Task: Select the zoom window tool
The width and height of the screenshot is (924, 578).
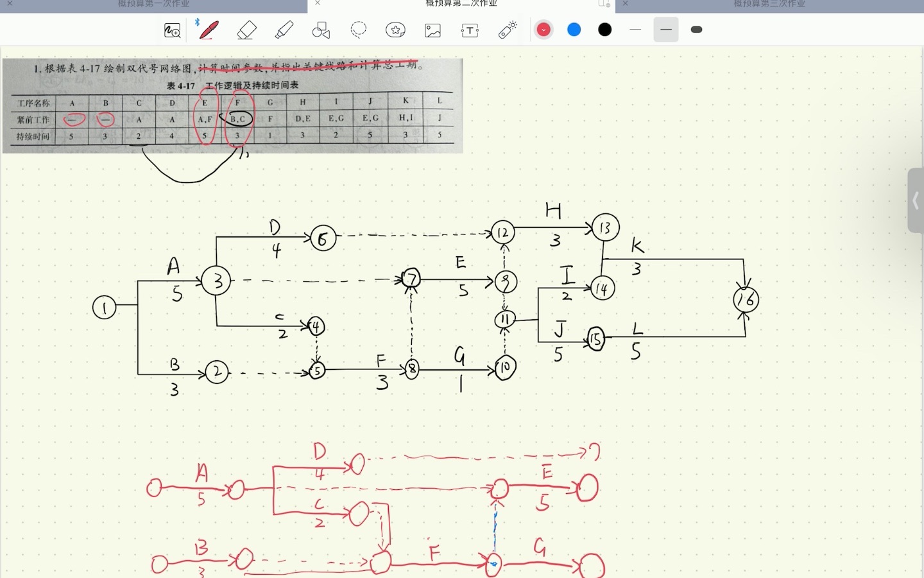Action: [172, 30]
